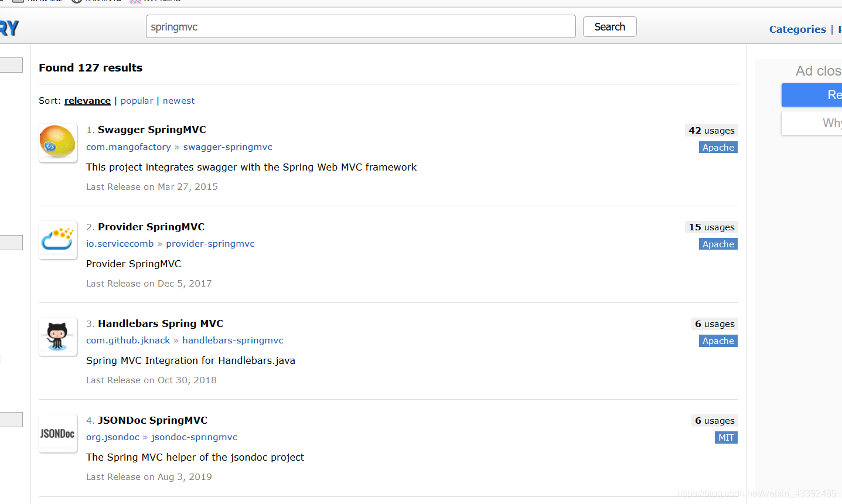Image resolution: width=842 pixels, height=504 pixels.
Task: Click 'Last Release on Aug 3, 2019'
Action: (149, 477)
